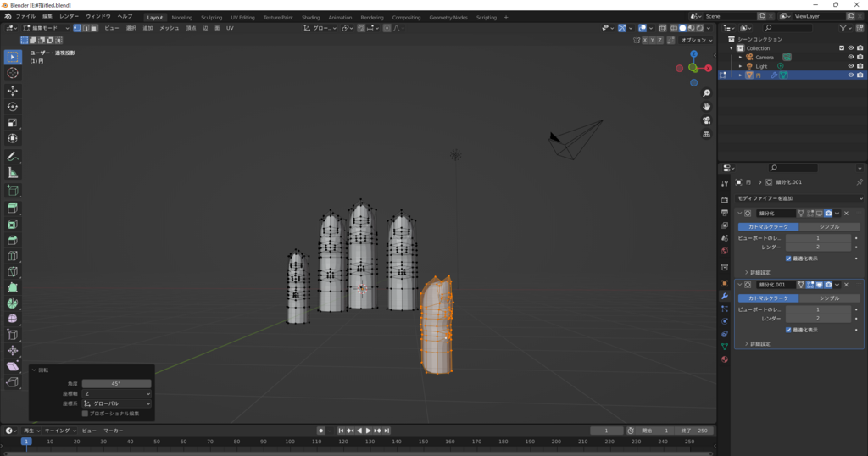Uncheck the Collection exclude checkbox
The image size is (868, 456).
point(841,48)
